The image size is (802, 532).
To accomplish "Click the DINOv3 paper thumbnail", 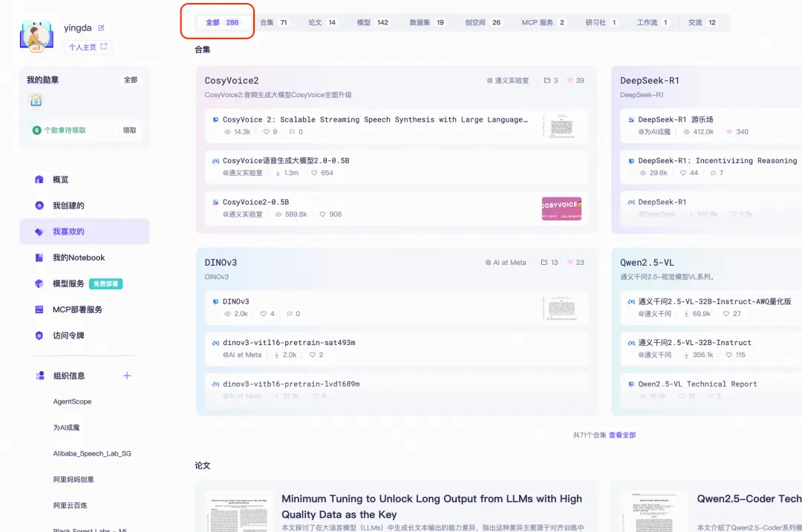I will 561,308.
